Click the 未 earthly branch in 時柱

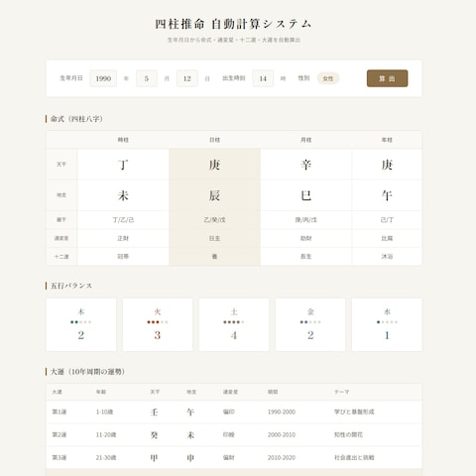point(123,195)
